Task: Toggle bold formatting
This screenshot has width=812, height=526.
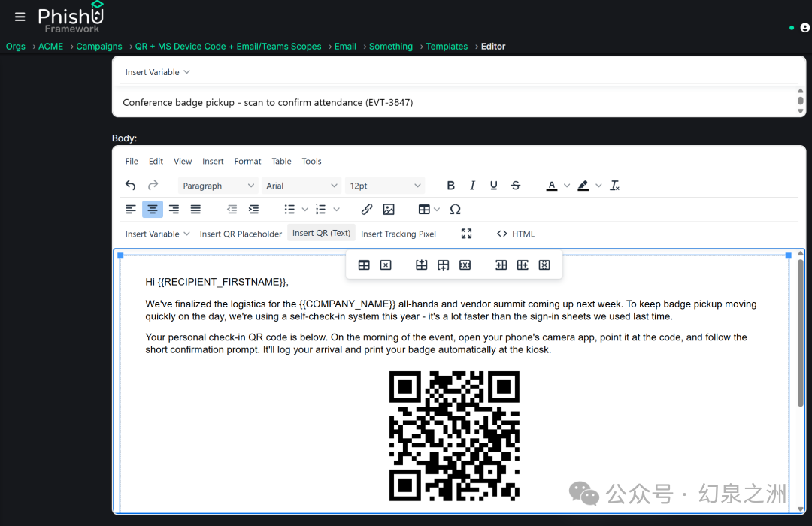Action: 450,186
